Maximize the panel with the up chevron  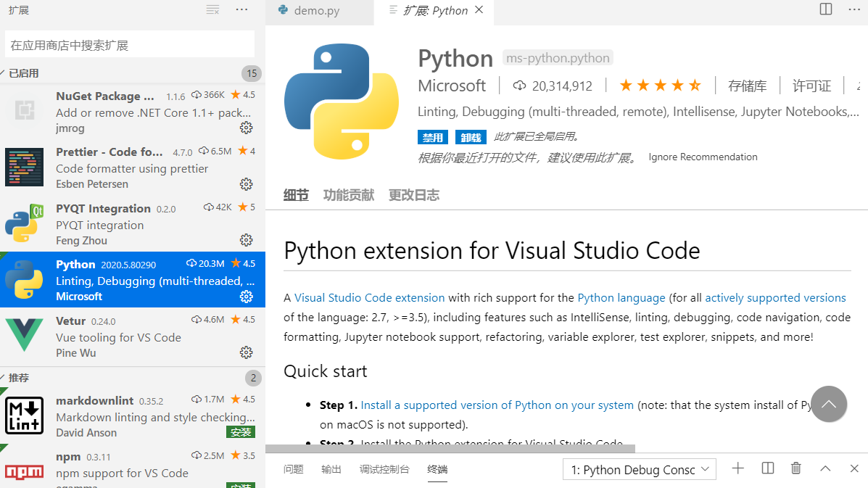click(825, 468)
